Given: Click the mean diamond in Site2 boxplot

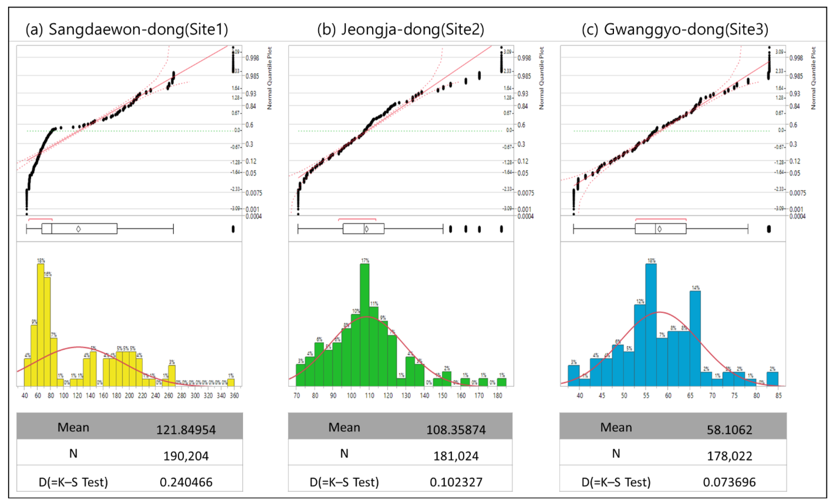Looking at the screenshot, I should (x=366, y=229).
